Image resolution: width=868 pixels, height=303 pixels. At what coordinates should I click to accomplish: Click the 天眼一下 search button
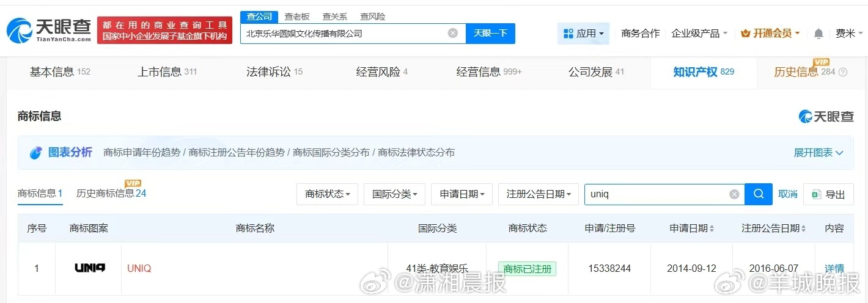click(490, 33)
